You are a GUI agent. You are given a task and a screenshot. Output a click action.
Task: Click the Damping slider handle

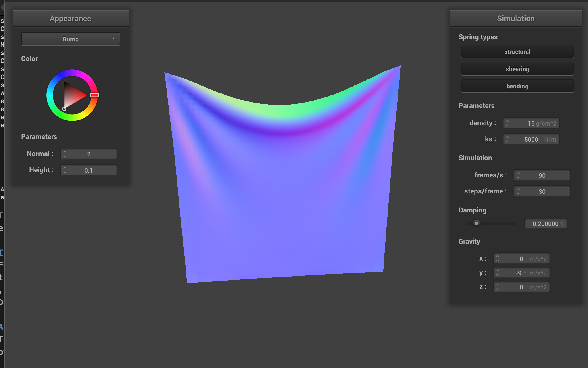(x=476, y=223)
